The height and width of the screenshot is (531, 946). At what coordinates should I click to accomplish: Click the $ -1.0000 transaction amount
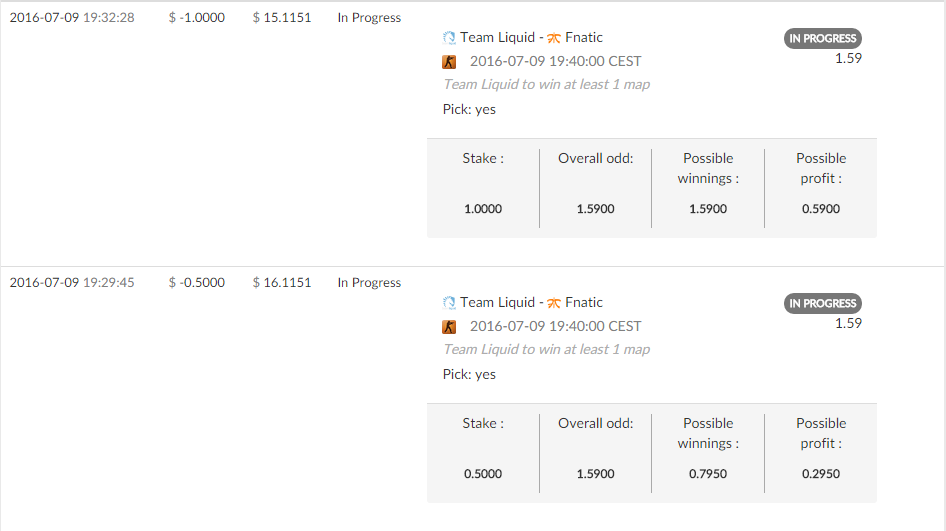[197, 18]
